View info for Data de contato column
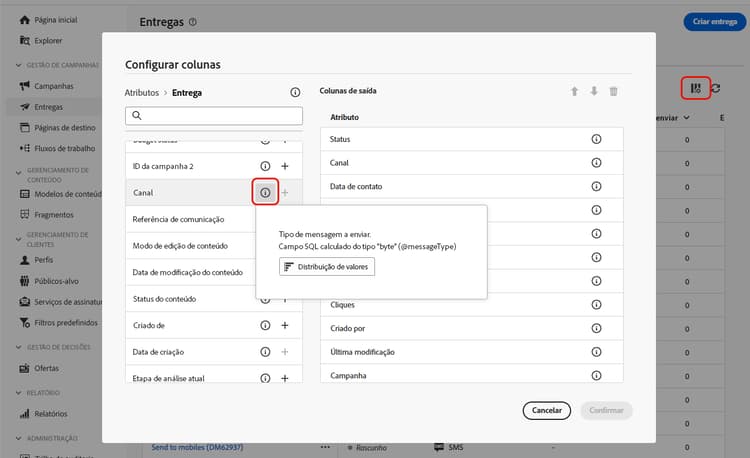The width and height of the screenshot is (750, 458). tap(596, 186)
